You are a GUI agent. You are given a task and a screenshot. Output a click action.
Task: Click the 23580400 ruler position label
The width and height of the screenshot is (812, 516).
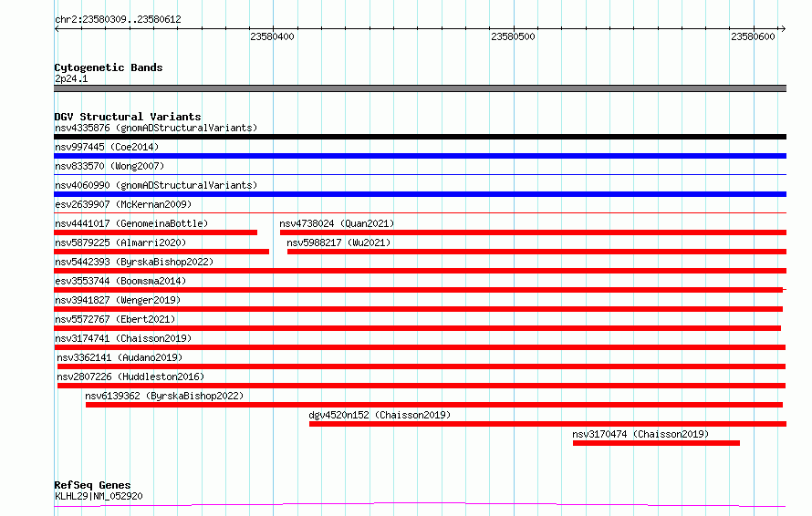273,36
